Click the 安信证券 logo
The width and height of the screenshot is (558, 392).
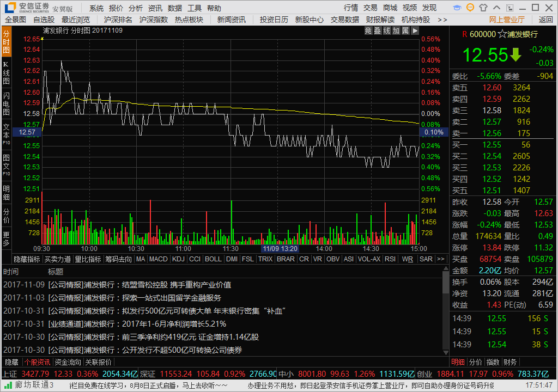(27, 8)
